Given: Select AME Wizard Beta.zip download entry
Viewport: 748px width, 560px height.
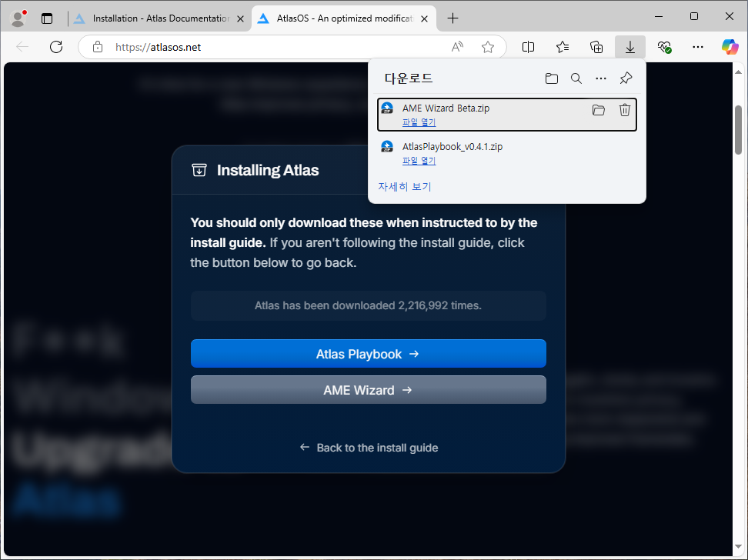Looking at the screenshot, I should pyautogui.click(x=506, y=115).
